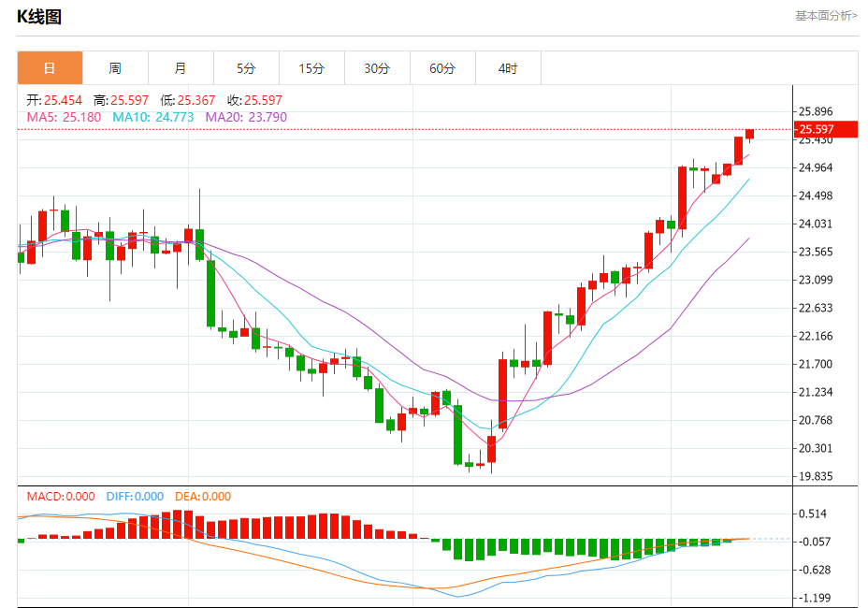The width and height of the screenshot is (868, 608).
Task: Open the 4时 interval tab
Action: tap(507, 68)
